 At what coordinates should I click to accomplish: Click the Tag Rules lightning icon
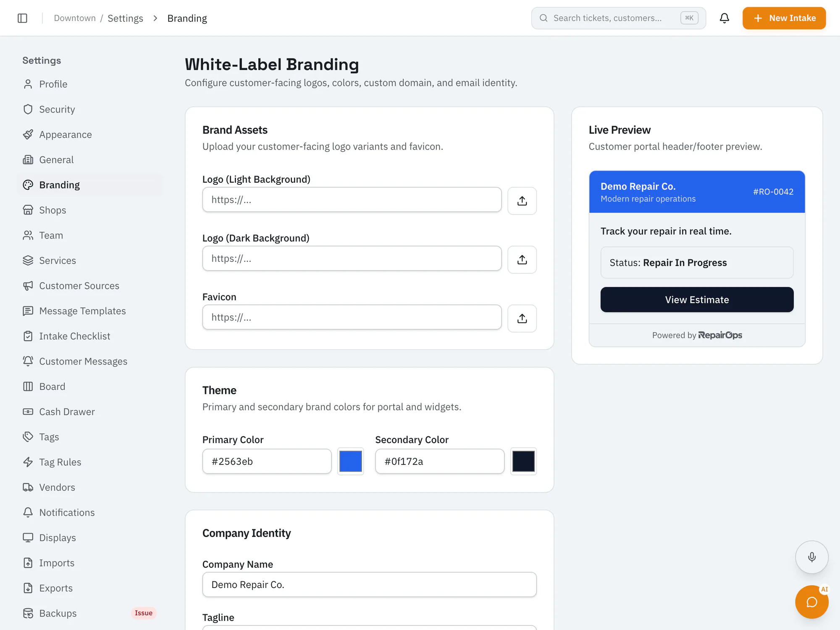(x=28, y=462)
